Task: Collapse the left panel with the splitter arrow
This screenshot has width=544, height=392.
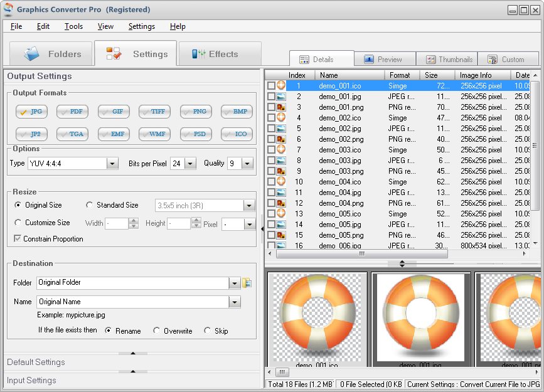Action: coord(262,228)
